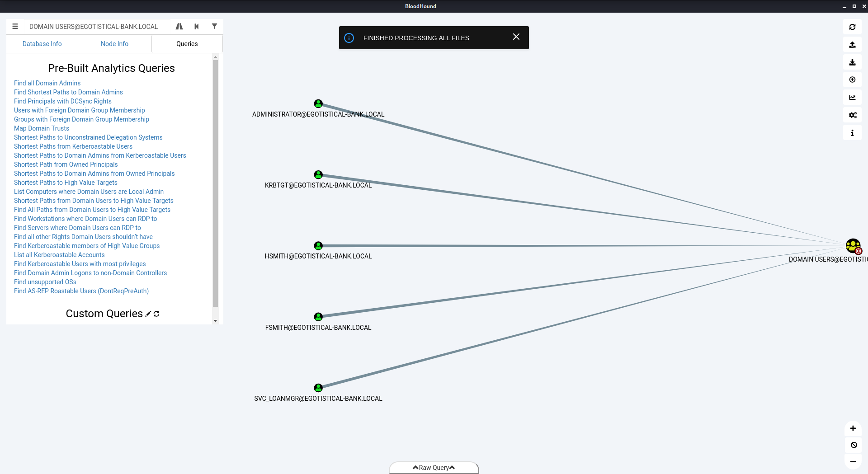Switch to the Node Info tab

click(114, 44)
